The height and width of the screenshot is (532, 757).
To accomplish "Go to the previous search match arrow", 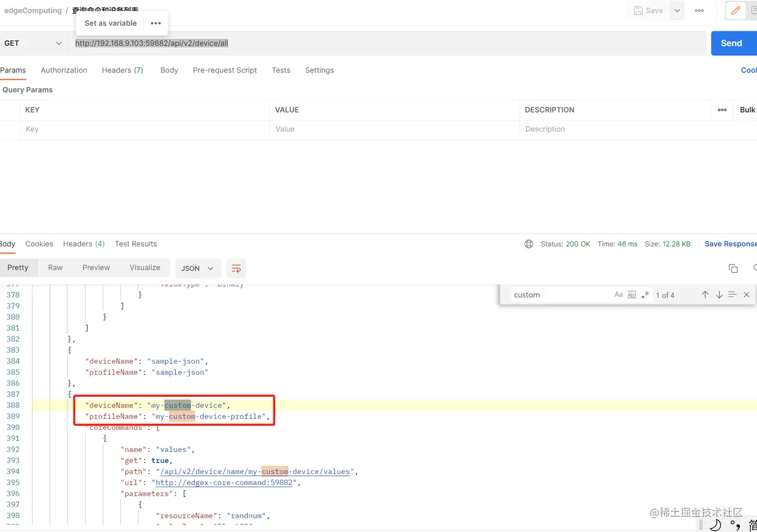I will pyautogui.click(x=705, y=295).
